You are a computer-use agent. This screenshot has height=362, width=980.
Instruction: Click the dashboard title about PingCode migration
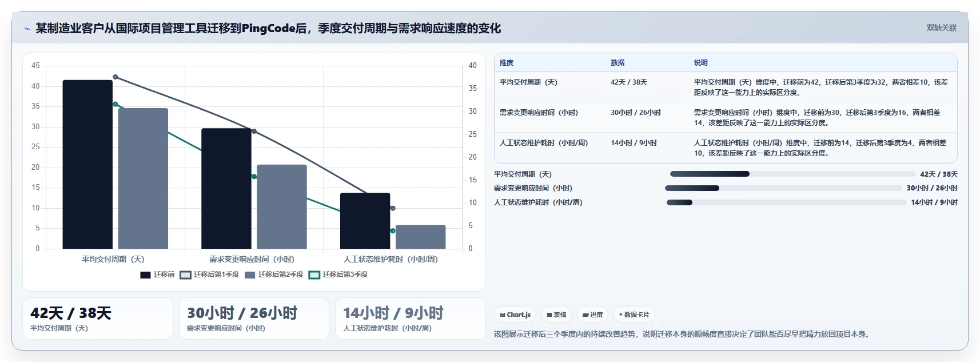pyautogui.click(x=268, y=29)
